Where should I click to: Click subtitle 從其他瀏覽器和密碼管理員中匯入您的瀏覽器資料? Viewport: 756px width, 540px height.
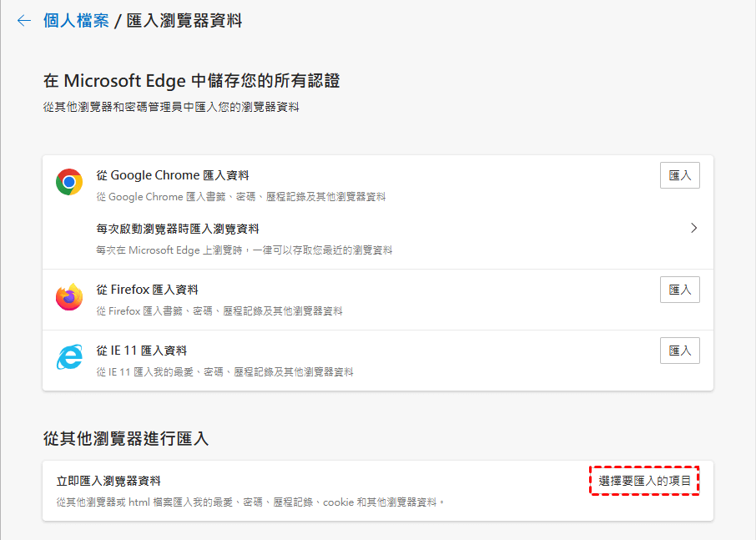pyautogui.click(x=171, y=107)
